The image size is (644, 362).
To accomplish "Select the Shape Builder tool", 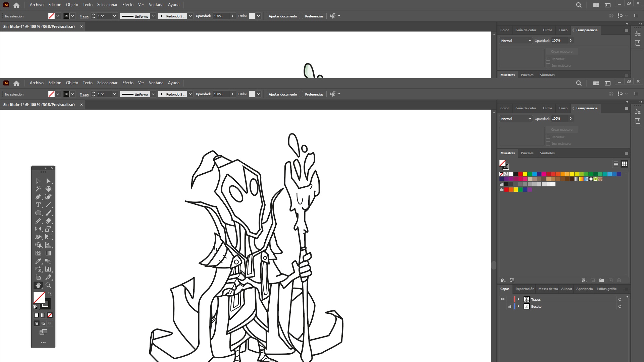I will pyautogui.click(x=38, y=245).
